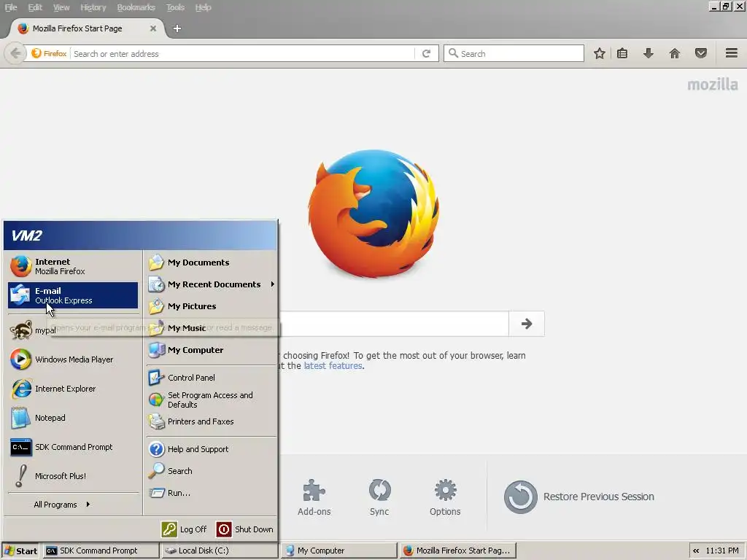Follow the latest features link
This screenshot has width=747, height=560.
333,366
